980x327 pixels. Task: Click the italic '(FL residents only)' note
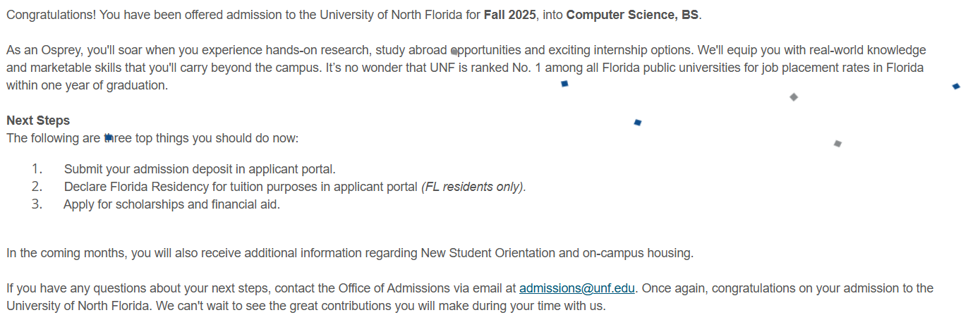[x=473, y=187]
